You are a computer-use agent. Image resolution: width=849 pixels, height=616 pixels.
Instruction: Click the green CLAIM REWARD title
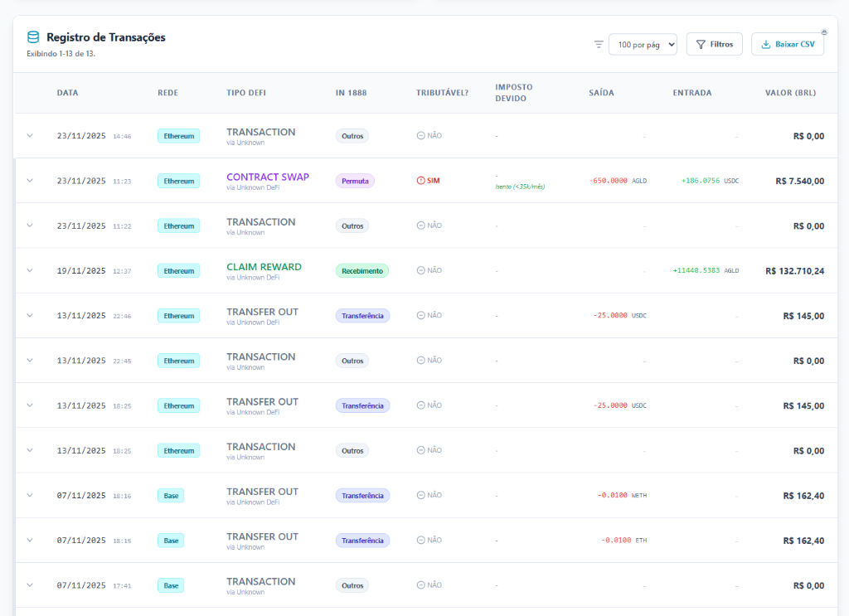[264, 267]
